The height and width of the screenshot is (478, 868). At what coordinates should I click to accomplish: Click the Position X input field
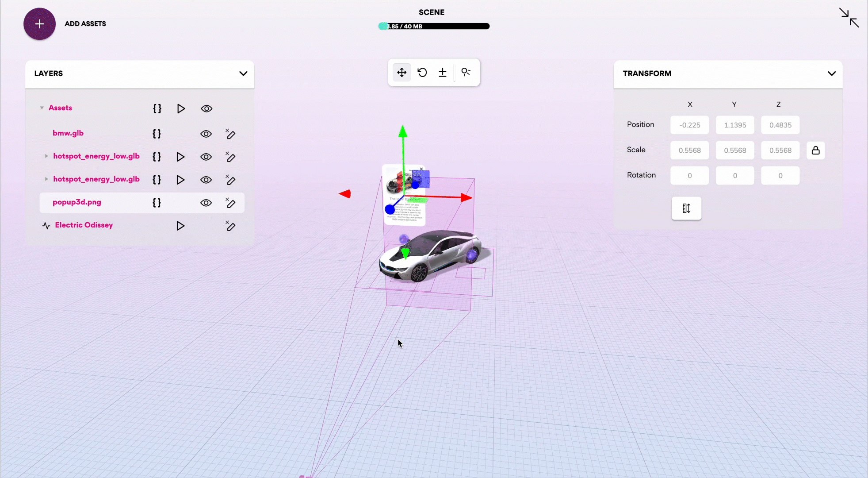coord(690,125)
